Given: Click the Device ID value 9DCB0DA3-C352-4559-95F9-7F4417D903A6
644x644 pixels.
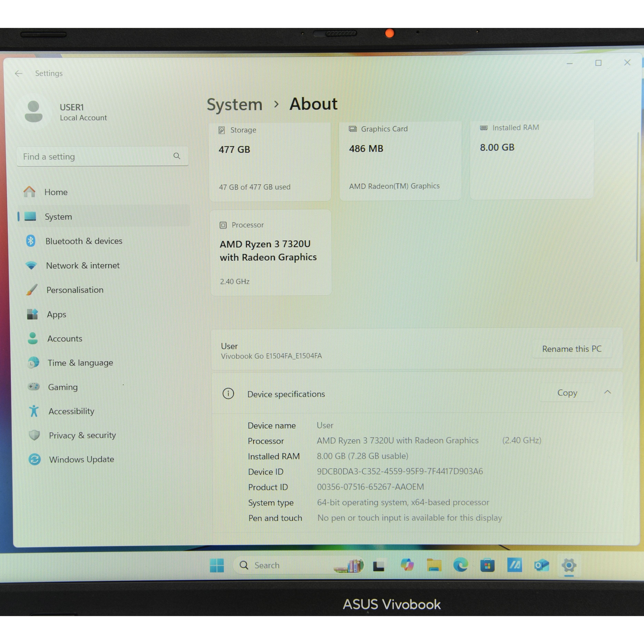Looking at the screenshot, I should tap(400, 471).
